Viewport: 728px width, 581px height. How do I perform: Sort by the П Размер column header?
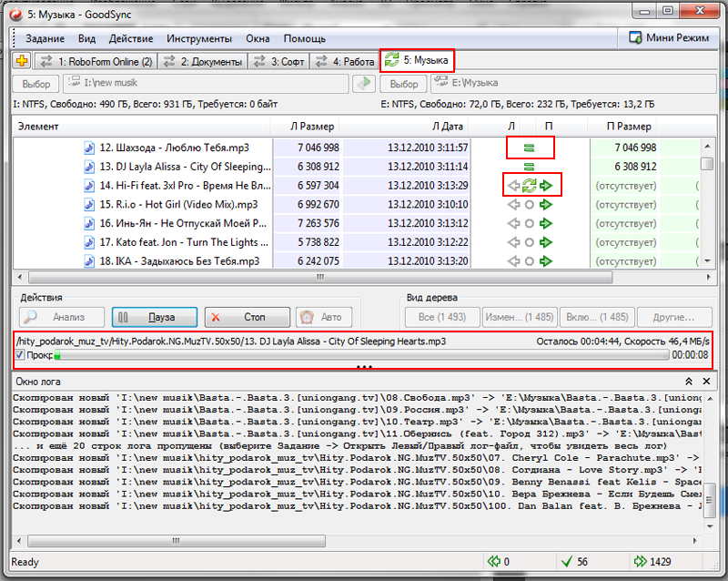point(622,127)
